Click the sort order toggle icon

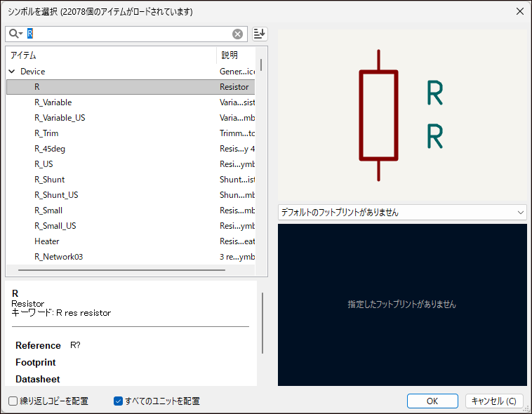pyautogui.click(x=260, y=34)
